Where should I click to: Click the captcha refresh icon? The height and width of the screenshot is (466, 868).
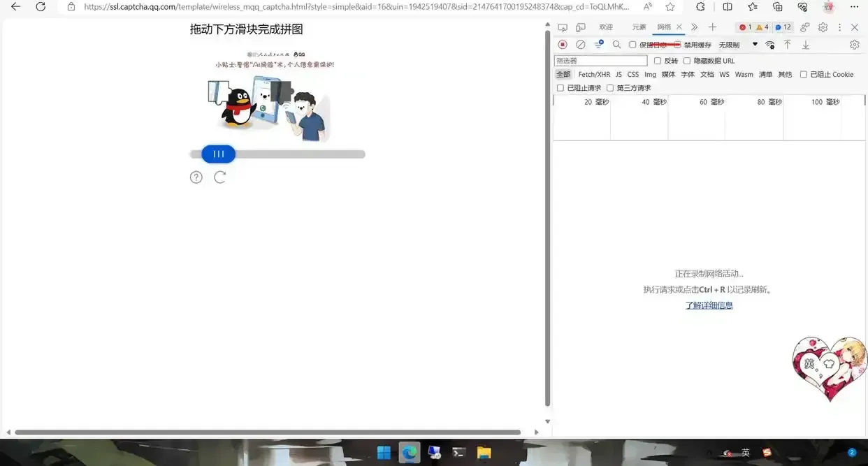point(219,177)
